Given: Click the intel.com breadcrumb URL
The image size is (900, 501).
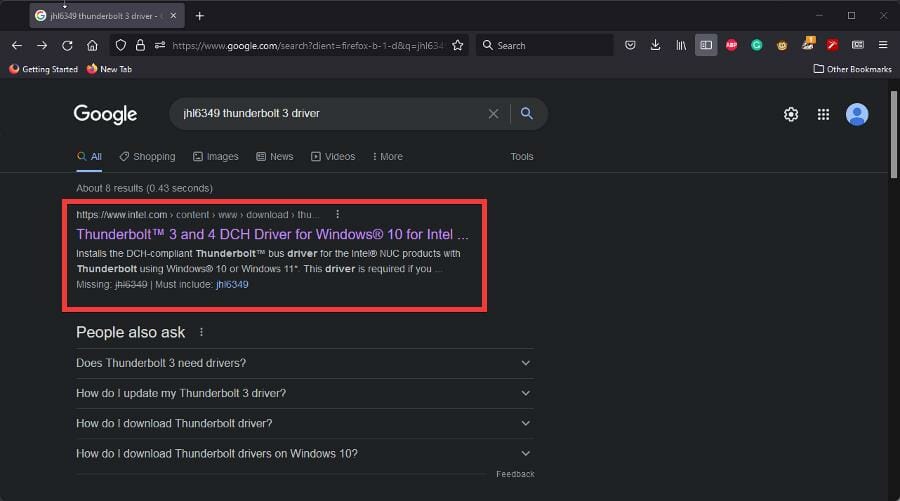Looking at the screenshot, I should pos(197,215).
